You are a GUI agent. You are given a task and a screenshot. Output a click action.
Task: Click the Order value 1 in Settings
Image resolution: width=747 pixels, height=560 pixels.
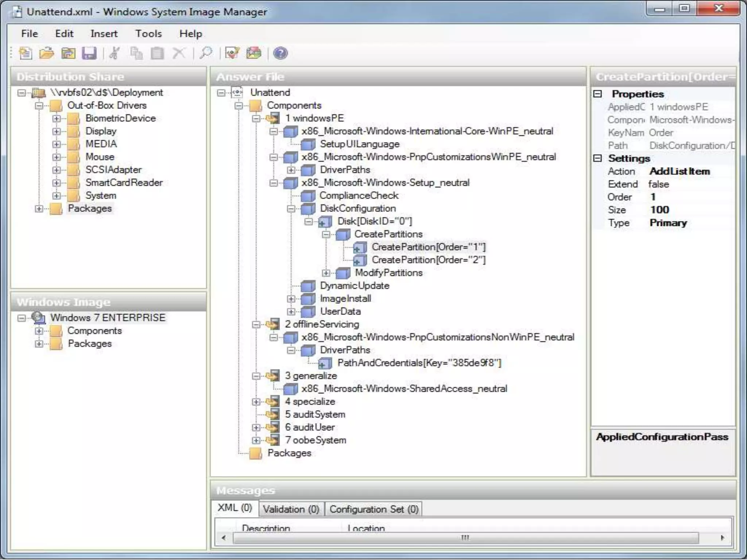coord(691,197)
